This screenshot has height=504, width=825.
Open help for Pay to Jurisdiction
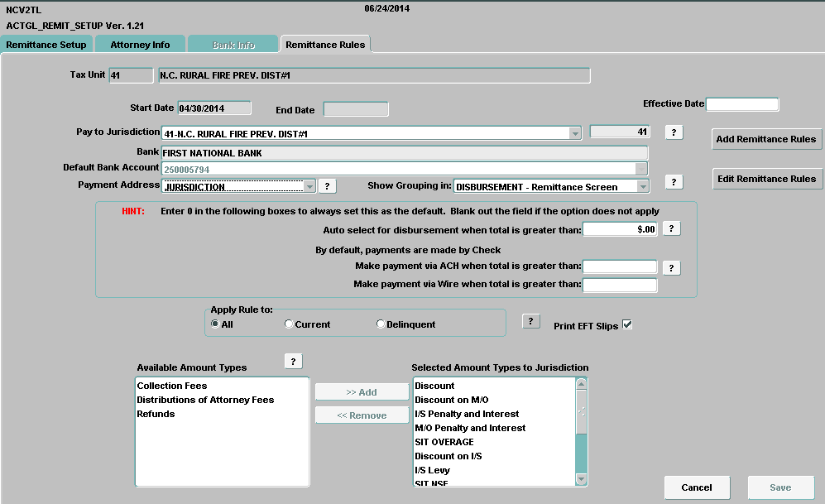(674, 132)
